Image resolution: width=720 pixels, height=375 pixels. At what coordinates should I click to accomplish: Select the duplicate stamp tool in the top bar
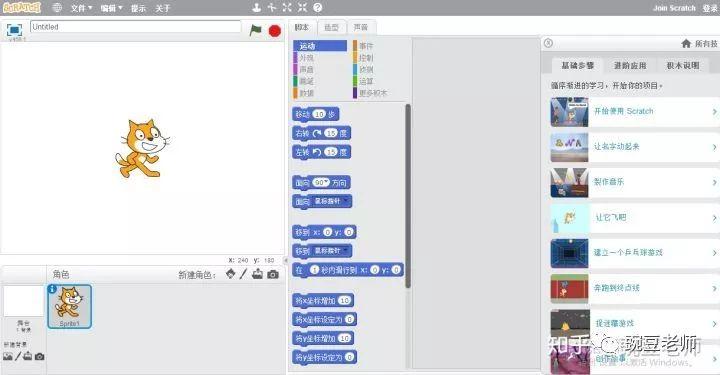(257, 7)
